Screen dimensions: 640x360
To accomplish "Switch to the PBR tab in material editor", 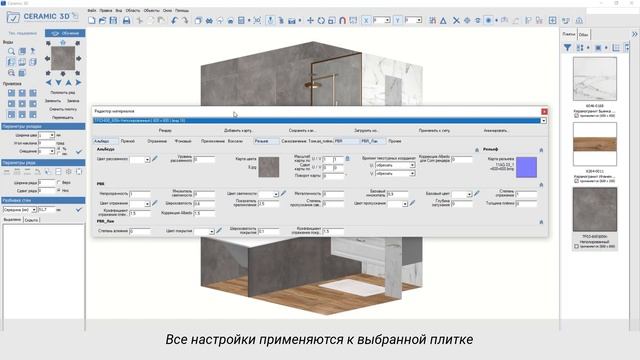I will click(347, 141).
